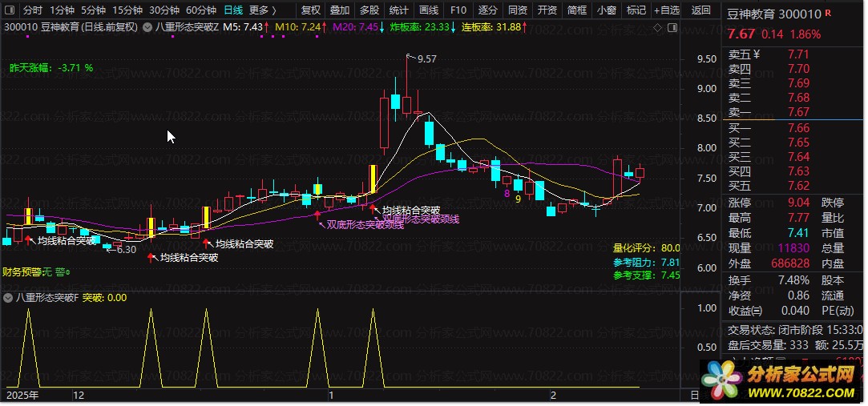Screen dimensions: 868x406
Task: Toggle the 小窗 mini window view
Action: 607,10
